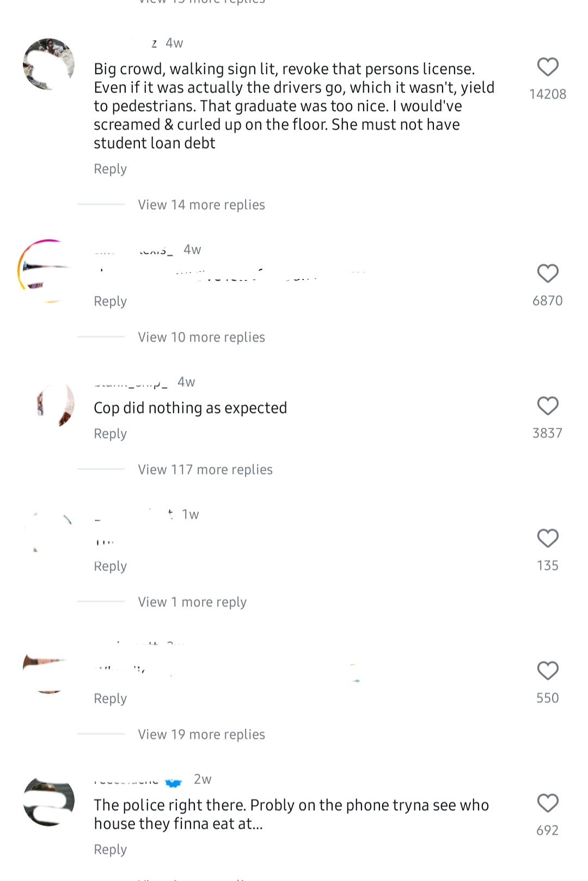Expand 'View 14 more replies'

tap(201, 205)
